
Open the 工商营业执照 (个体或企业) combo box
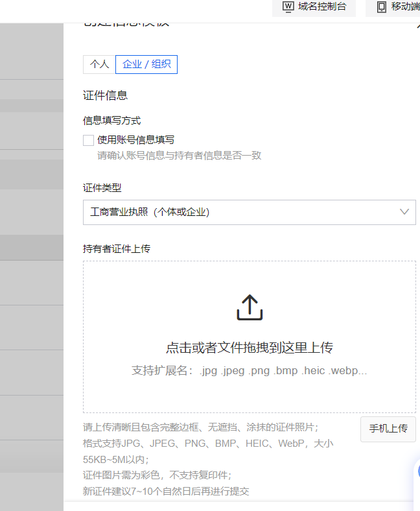tap(240, 212)
